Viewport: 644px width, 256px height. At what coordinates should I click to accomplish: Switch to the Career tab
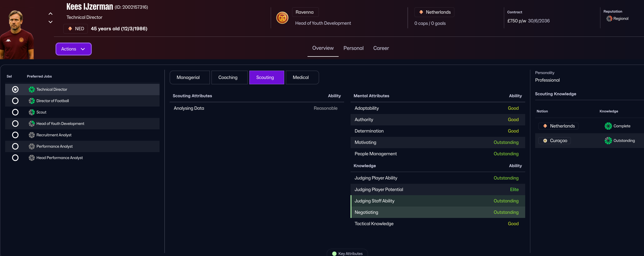[381, 48]
